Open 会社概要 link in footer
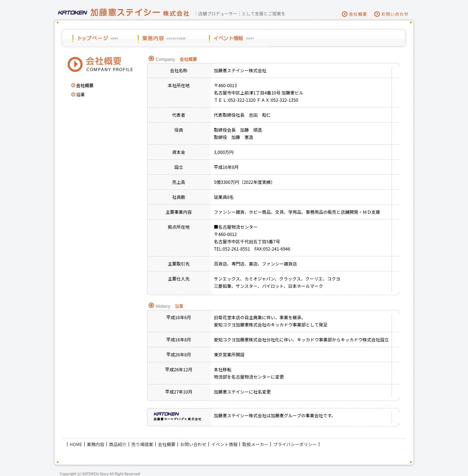This screenshot has height=476, width=468. pos(167,444)
